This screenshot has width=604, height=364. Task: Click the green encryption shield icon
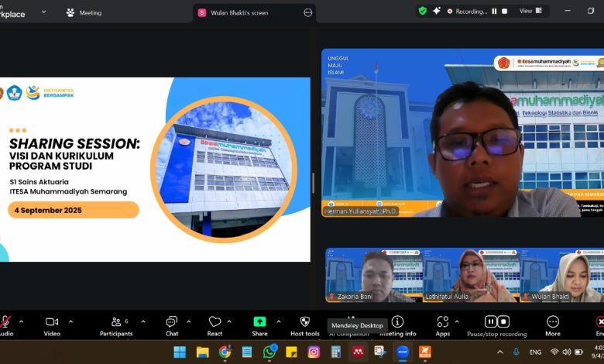pyautogui.click(x=423, y=11)
